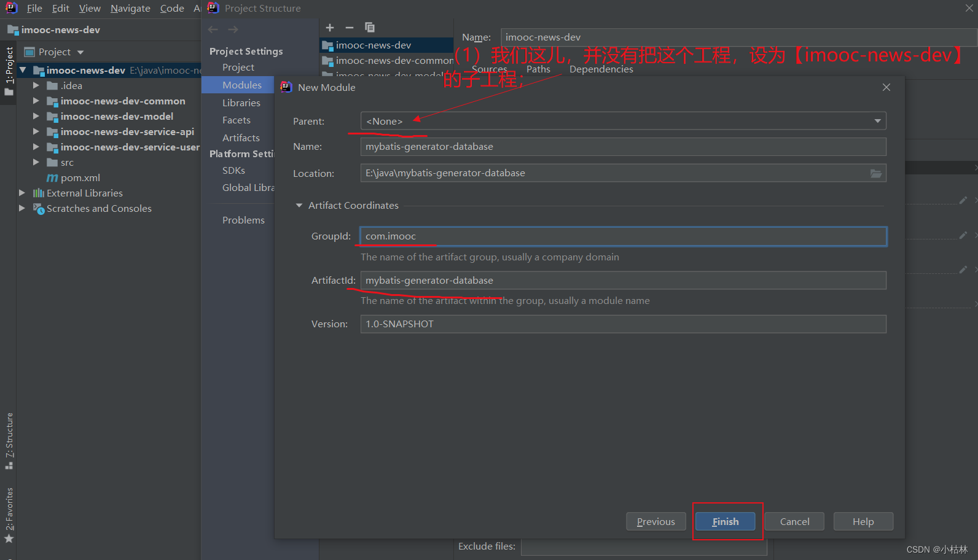Image resolution: width=978 pixels, height=560 pixels.
Task: Expand the src folder node
Action: pos(36,162)
